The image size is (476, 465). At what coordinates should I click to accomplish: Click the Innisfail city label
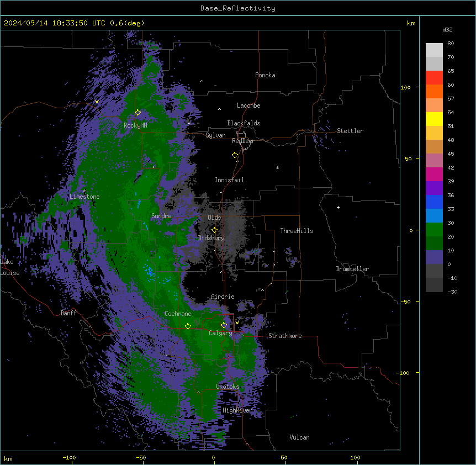click(x=229, y=180)
